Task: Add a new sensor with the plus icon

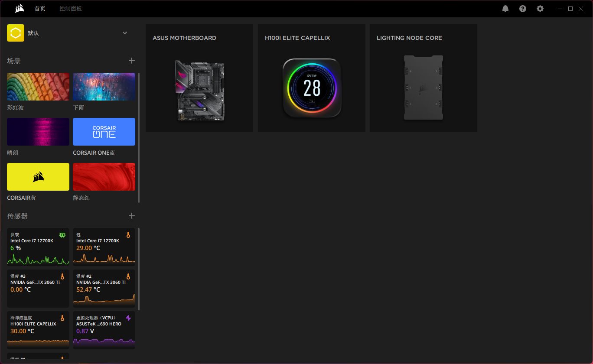Action: [x=132, y=216]
